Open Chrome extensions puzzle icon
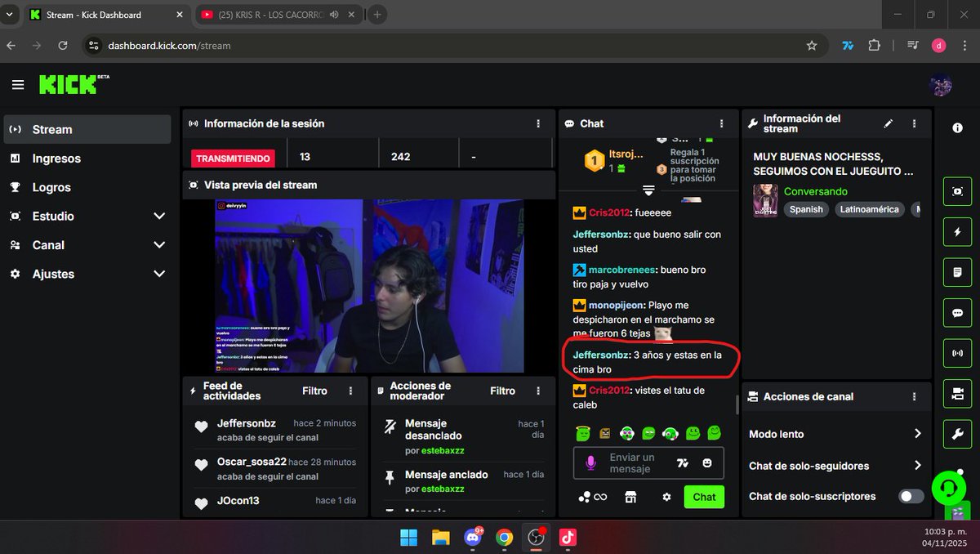Viewport: 980px width, 554px height. pos(875,46)
